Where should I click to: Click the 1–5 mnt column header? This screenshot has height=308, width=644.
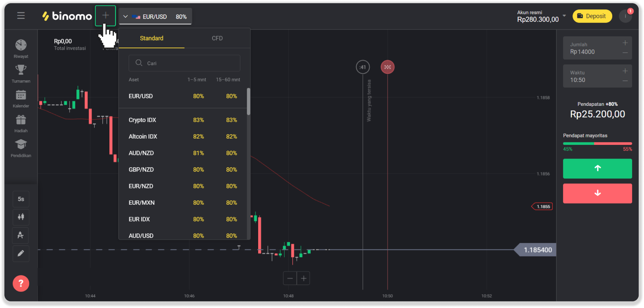[197, 80]
